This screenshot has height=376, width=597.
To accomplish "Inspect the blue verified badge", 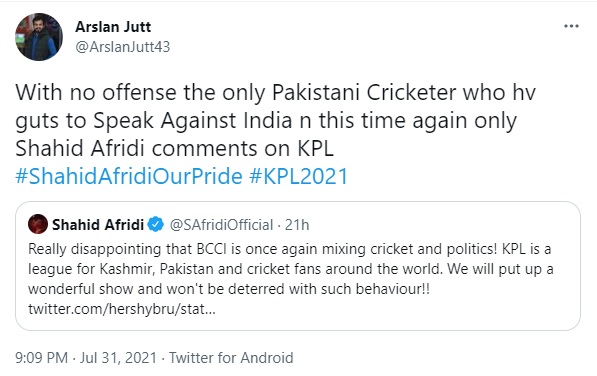I will 155,225.
